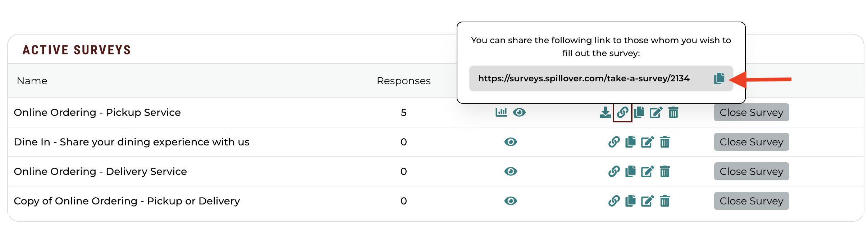Delete Copy of Online Ordering survey
This screenshot has width=868, height=239.
[664, 201]
